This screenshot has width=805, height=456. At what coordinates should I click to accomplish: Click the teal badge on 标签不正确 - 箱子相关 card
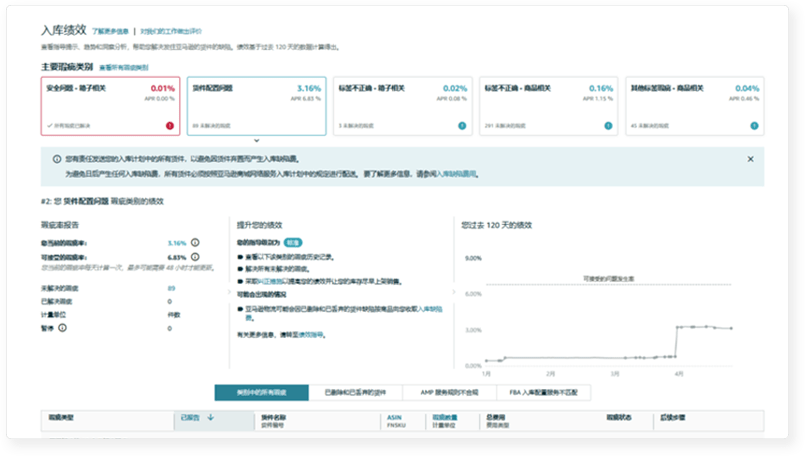[x=462, y=126]
